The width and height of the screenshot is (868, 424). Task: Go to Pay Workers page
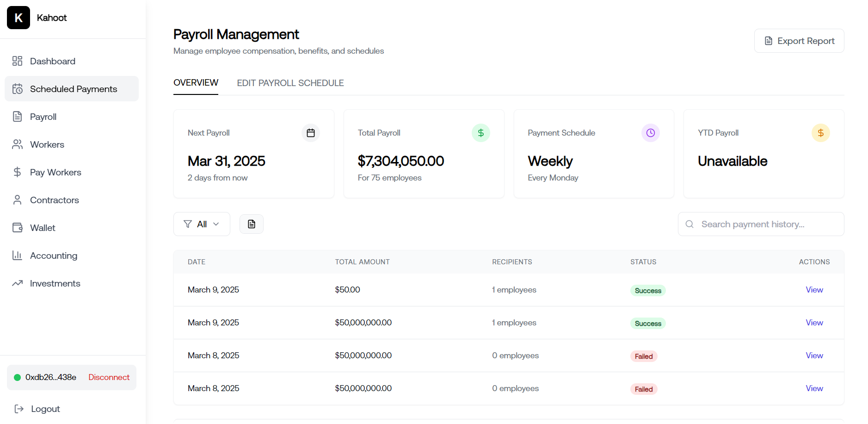coord(55,172)
